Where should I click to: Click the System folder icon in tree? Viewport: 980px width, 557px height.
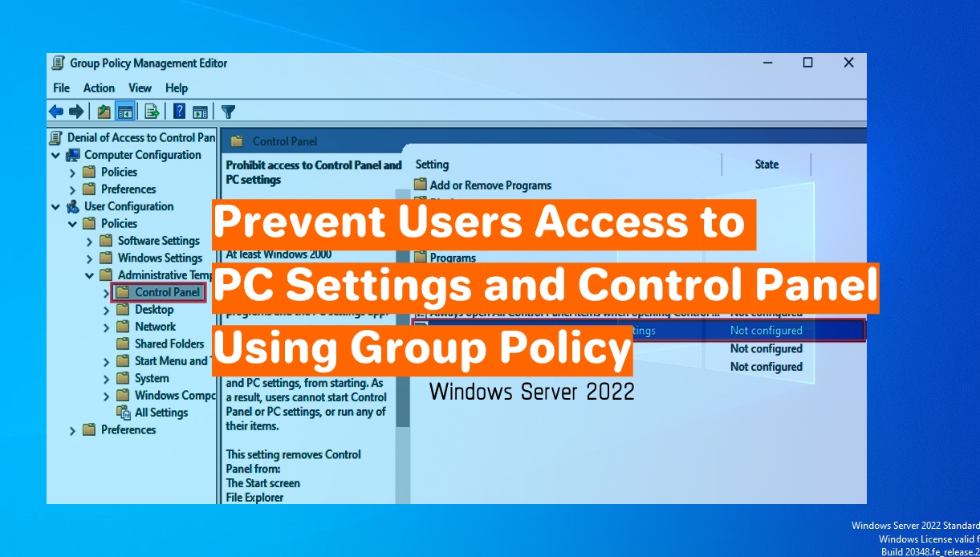(123, 378)
